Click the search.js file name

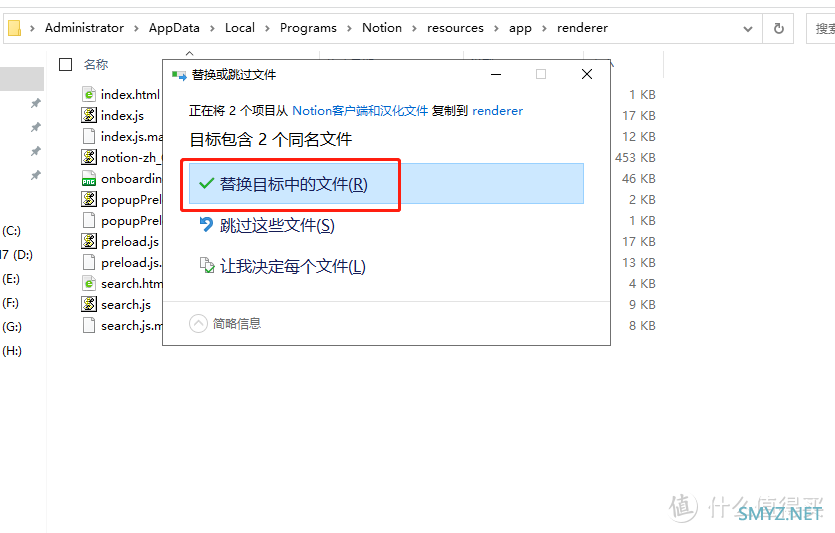[126, 305]
